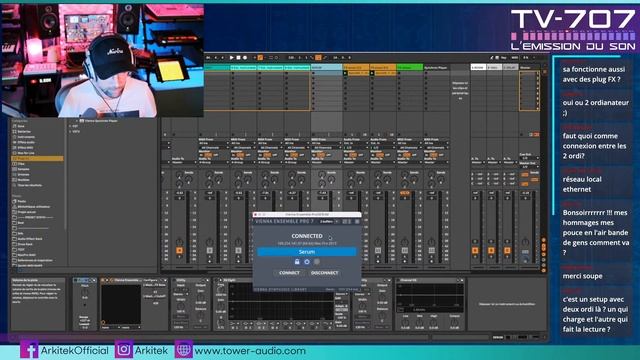Adjust the Mid knob on Channel EQ
Screen dimensions: 640x360
(420, 322)
